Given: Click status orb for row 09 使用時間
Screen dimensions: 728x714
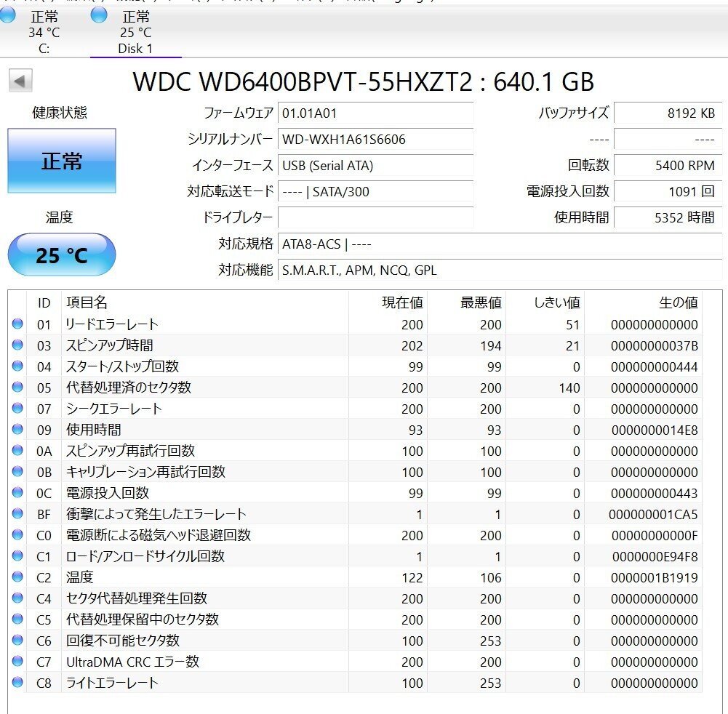Looking at the screenshot, I should 17,429.
